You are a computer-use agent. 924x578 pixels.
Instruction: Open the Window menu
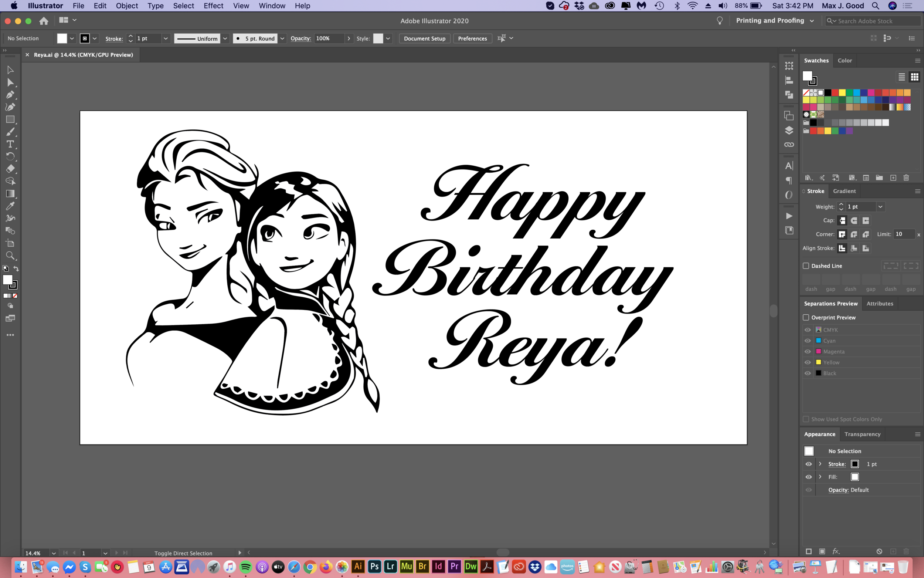272,6
